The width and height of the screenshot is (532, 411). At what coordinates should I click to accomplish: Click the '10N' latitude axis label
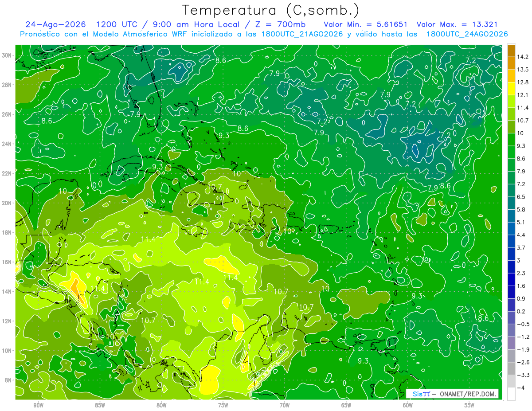(x=7, y=351)
